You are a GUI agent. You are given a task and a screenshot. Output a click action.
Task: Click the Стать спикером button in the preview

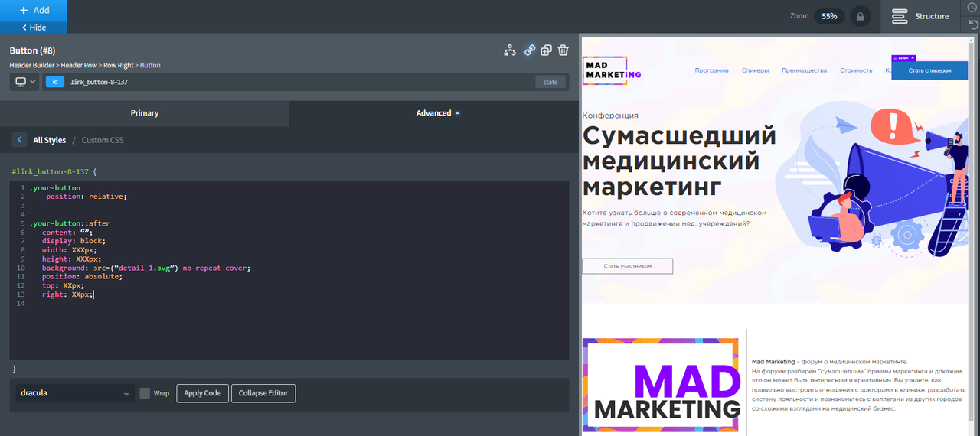tap(929, 70)
